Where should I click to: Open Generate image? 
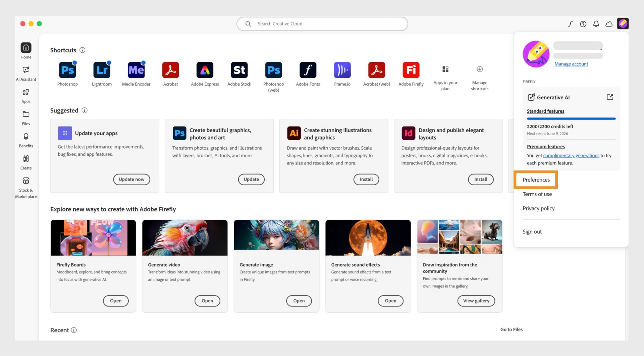point(299,301)
